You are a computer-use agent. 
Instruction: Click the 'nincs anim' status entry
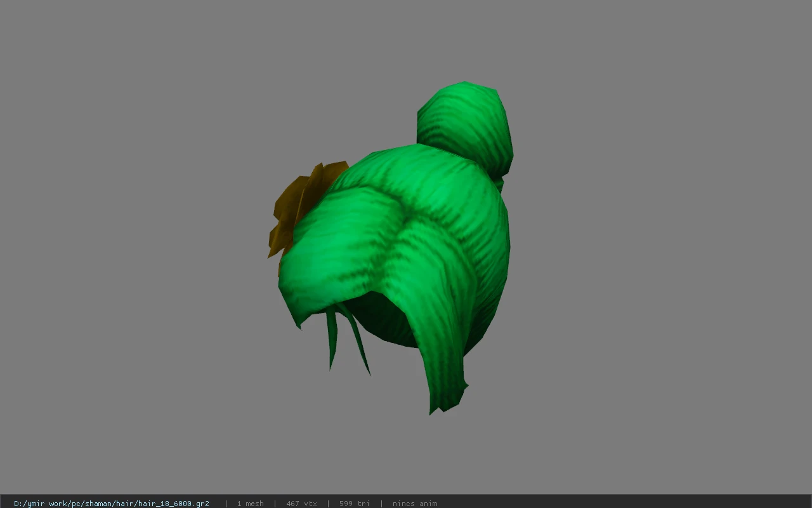(x=415, y=504)
